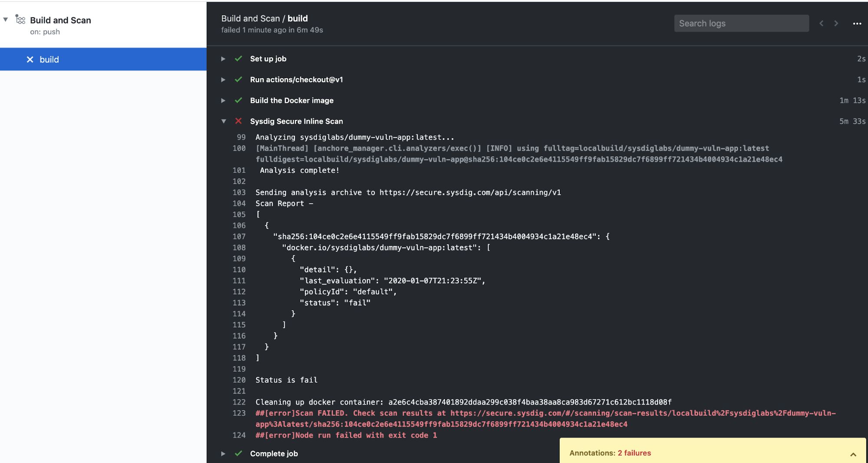Click the 1m 13s step duration
This screenshot has width=868, height=463.
(852, 100)
